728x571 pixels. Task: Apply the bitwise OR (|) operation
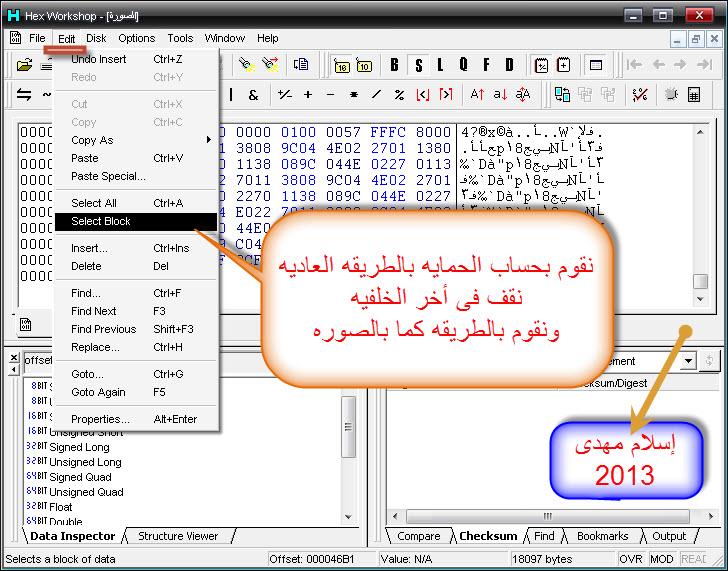pos(231,95)
